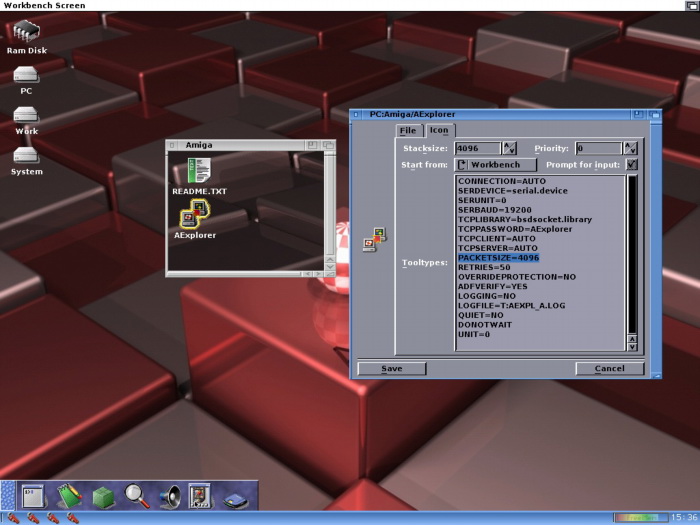The width and height of the screenshot is (700, 525).
Task: Click the green cube icon in dock
Action: pyautogui.click(x=103, y=495)
